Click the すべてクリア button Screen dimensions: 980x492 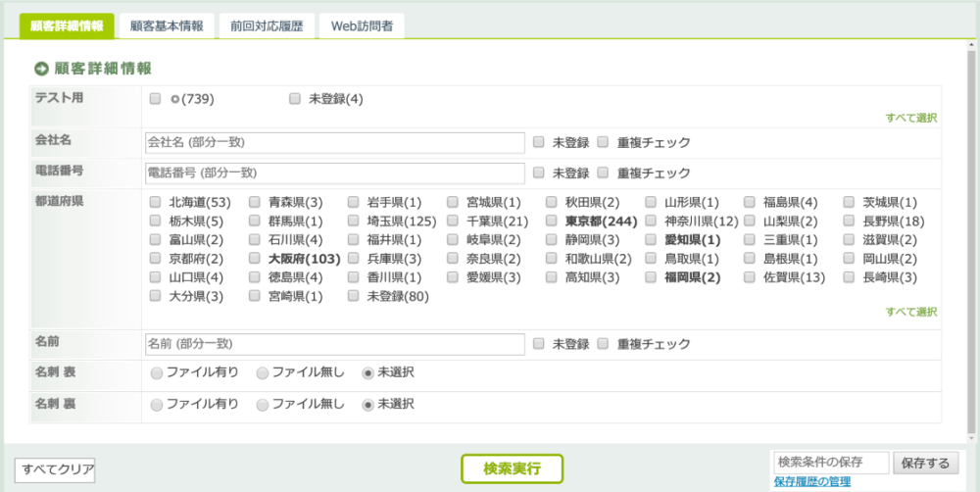55,470
